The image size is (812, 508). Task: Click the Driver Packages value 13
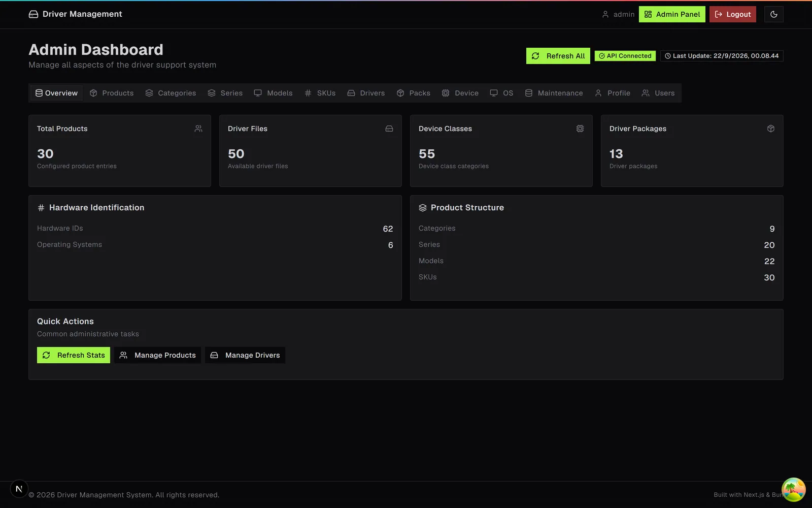pyautogui.click(x=616, y=154)
